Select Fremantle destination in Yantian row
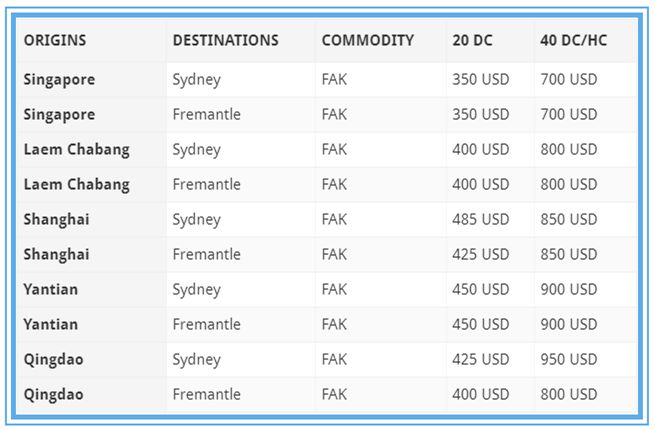655x430 pixels. (206, 324)
